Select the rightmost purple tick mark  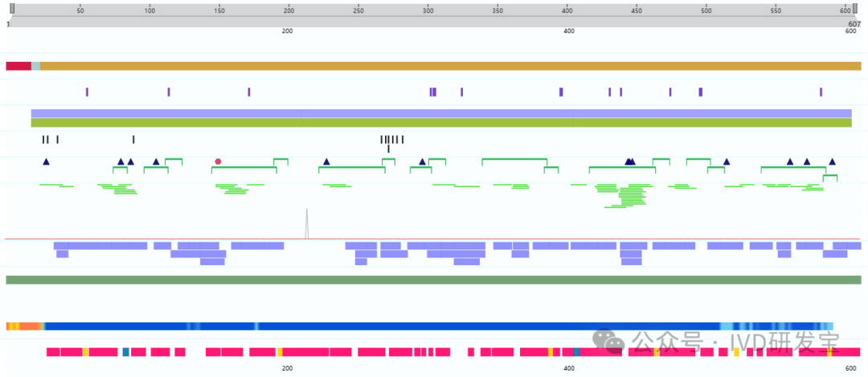821,92
